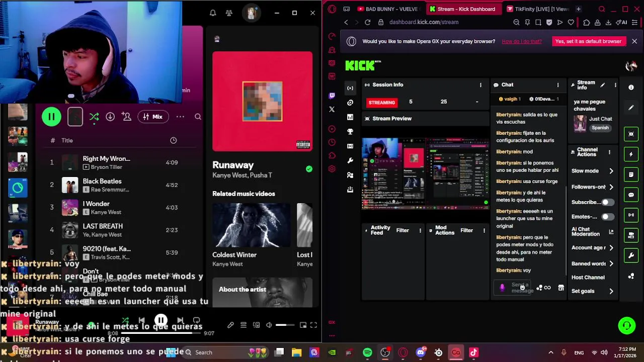Seek the Spotify song progress bar

(x=162, y=333)
